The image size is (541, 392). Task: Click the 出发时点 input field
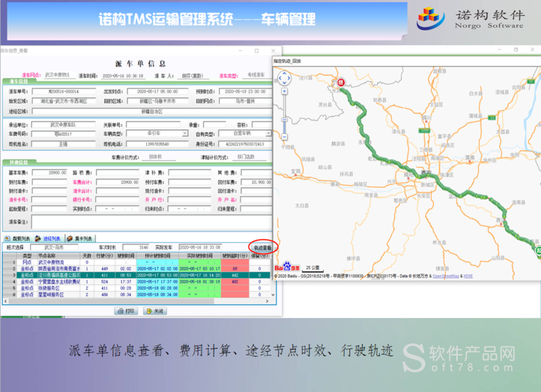point(157,91)
